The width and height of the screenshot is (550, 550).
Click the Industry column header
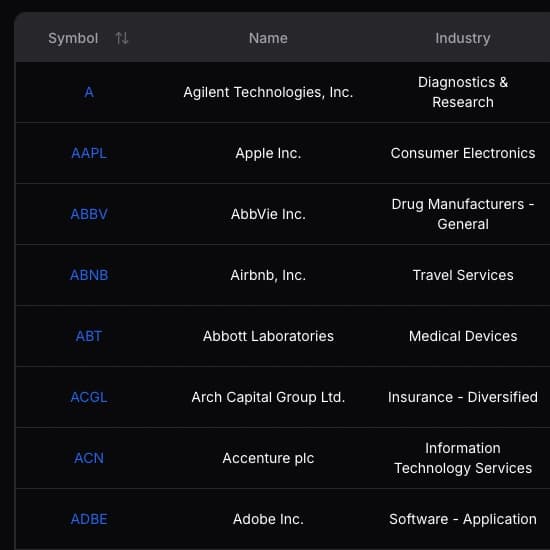tap(463, 38)
